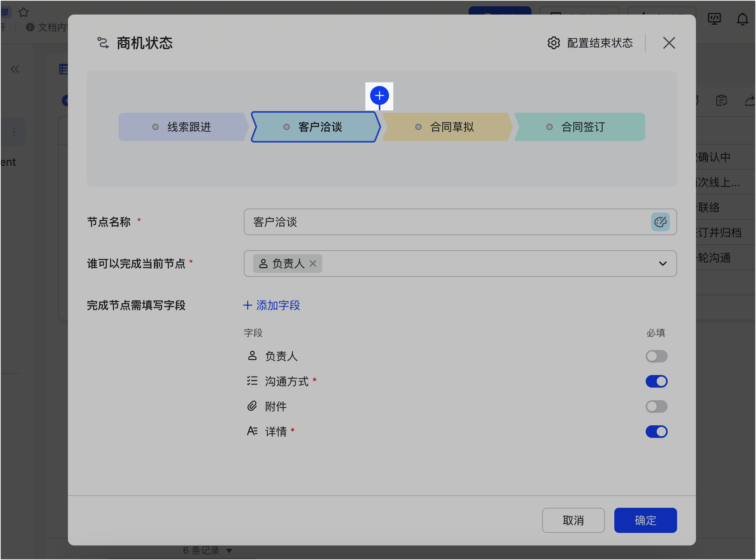Select the 客户洽谈 stage node
756x560 pixels.
(x=316, y=127)
